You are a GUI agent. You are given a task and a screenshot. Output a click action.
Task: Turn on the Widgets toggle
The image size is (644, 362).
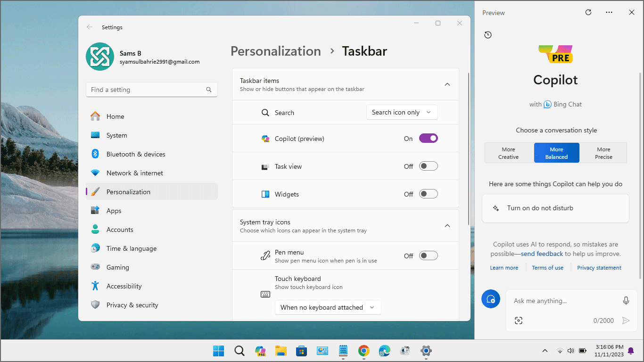(429, 194)
